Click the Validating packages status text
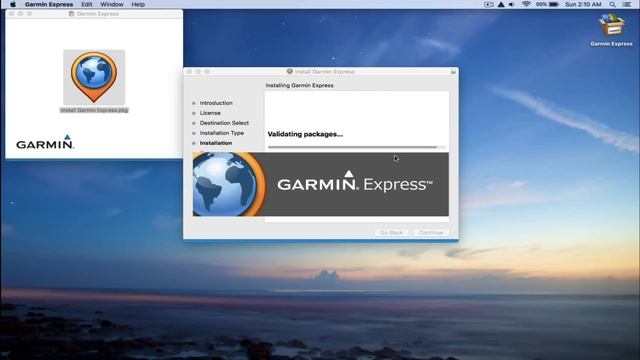 tap(305, 134)
